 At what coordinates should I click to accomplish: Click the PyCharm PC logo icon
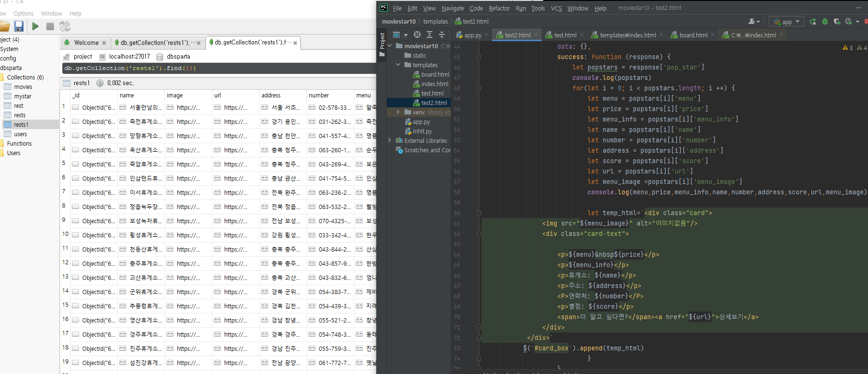pyautogui.click(x=384, y=8)
